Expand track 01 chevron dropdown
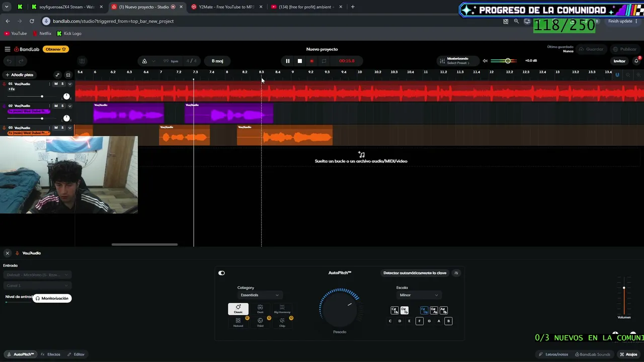The image size is (644, 362). tap(70, 84)
